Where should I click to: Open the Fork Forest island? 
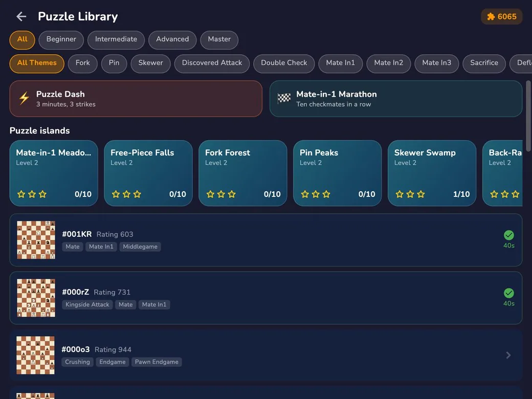point(243,173)
